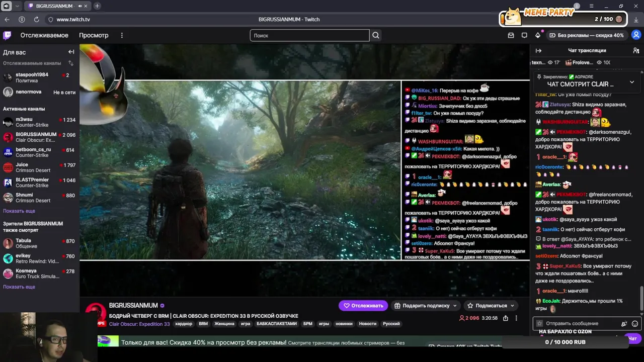Open Kosmeya Euro Truck Simulator channel
The width and height of the screenshot is (644, 362).
tap(39, 274)
